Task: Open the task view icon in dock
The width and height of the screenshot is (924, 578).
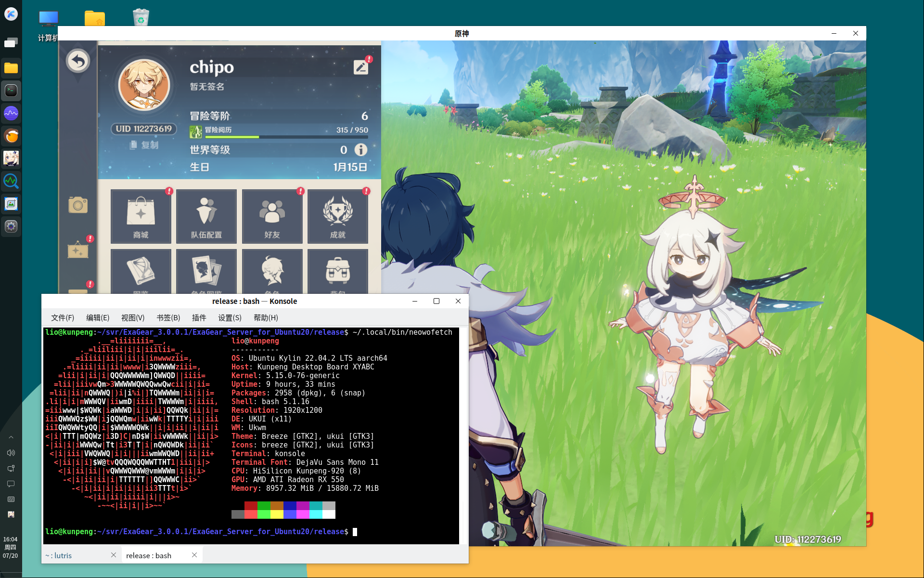Action: 11,43
